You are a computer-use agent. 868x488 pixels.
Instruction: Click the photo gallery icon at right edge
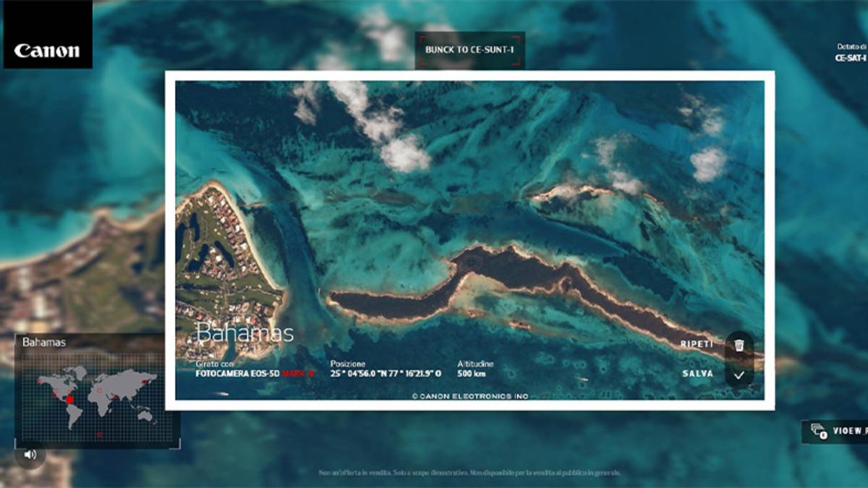point(818,431)
